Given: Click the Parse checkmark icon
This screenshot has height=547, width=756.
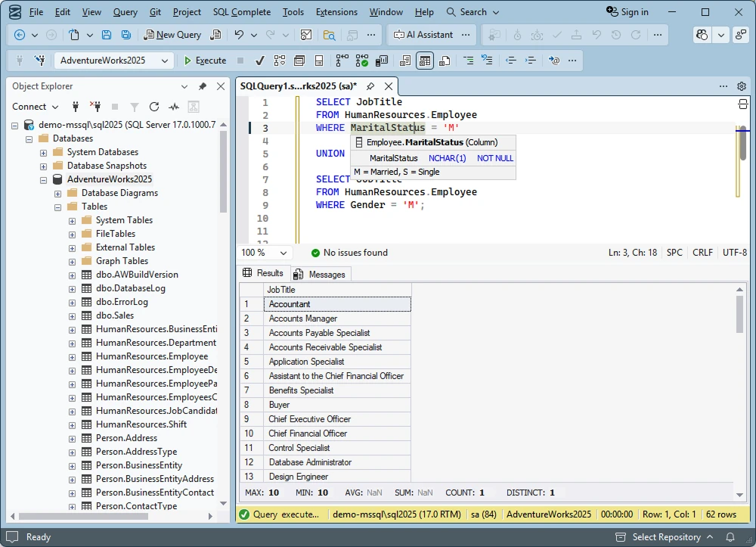Looking at the screenshot, I should [260, 61].
